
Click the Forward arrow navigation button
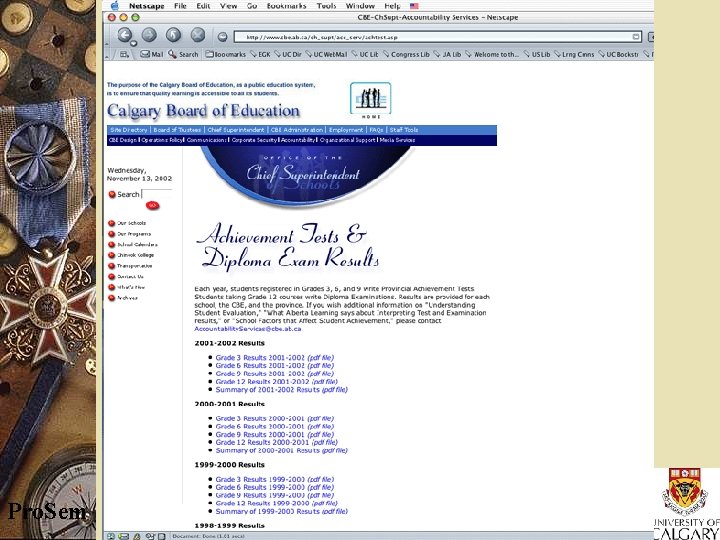click(x=149, y=35)
